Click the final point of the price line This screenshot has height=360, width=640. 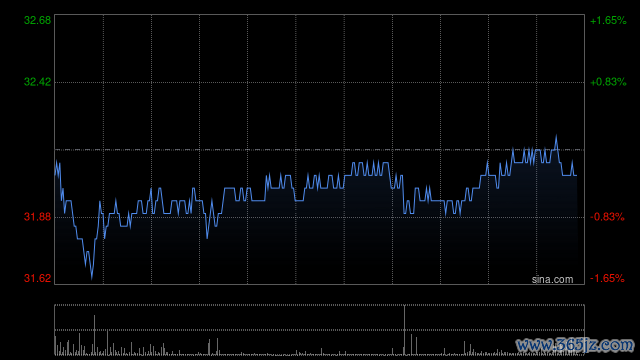tap(576, 176)
